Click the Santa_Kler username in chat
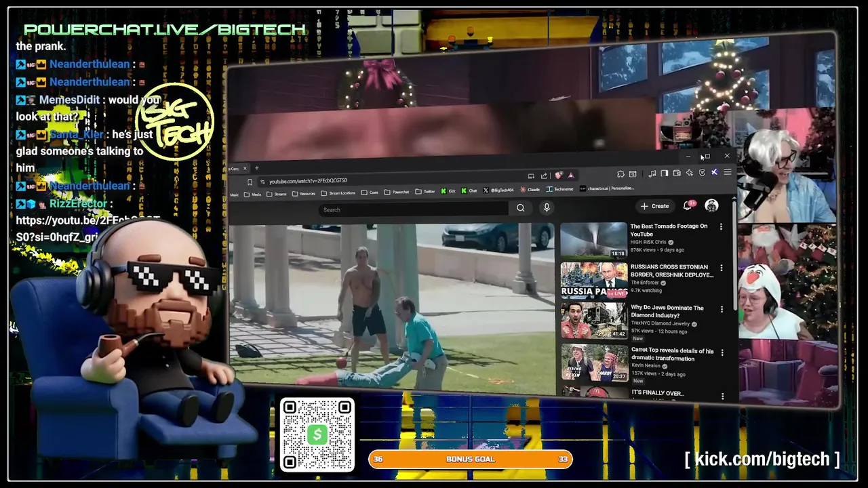This screenshot has height=488, width=868. coord(77,134)
